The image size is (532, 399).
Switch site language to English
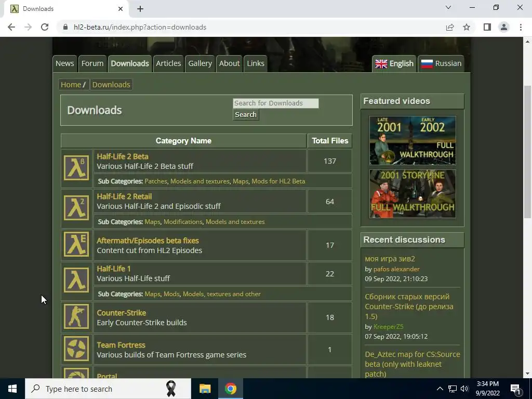394,64
